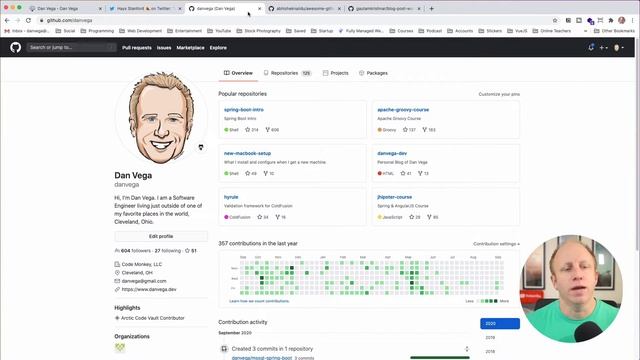Go to Pull requests in header
This screenshot has width=640, height=360.
tap(137, 48)
